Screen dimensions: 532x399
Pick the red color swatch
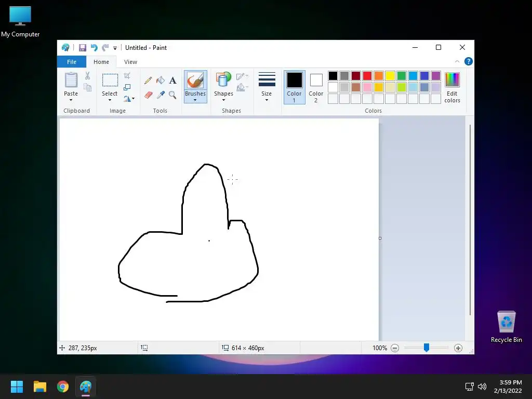[367, 76]
